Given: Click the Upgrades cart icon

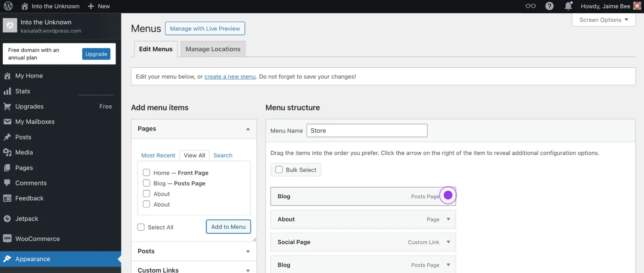Looking at the screenshot, I should pyautogui.click(x=7, y=106).
